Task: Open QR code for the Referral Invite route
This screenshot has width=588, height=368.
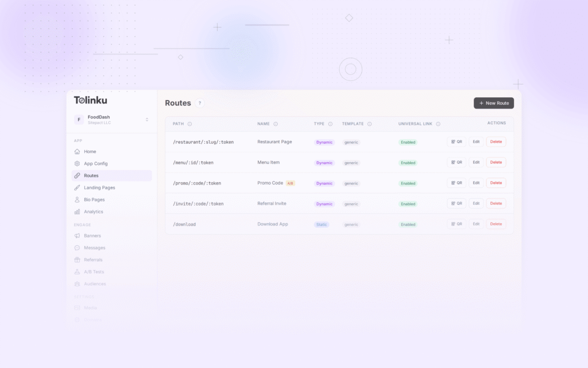Action: (456, 203)
